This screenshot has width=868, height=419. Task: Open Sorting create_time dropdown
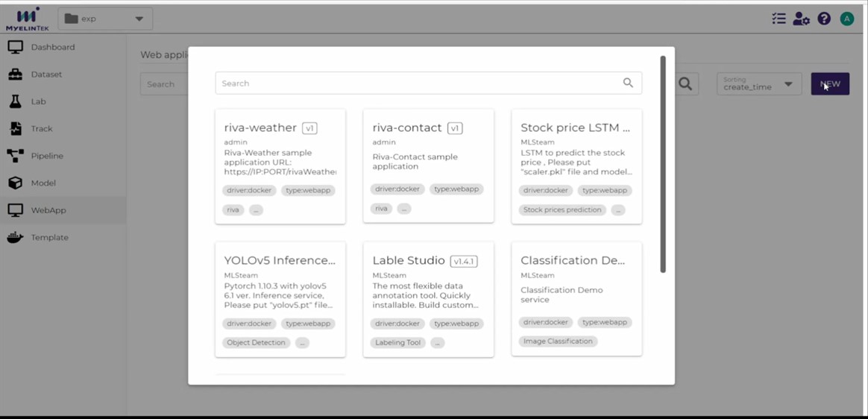(759, 84)
